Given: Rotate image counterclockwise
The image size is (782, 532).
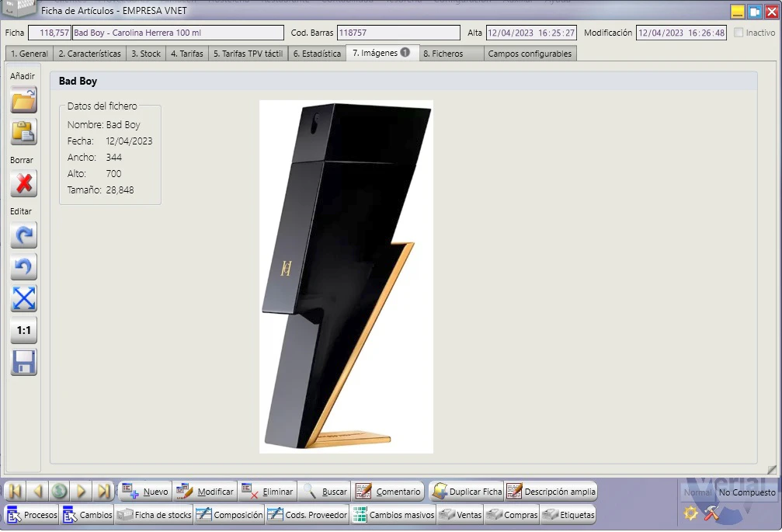Looking at the screenshot, I should coord(23,266).
